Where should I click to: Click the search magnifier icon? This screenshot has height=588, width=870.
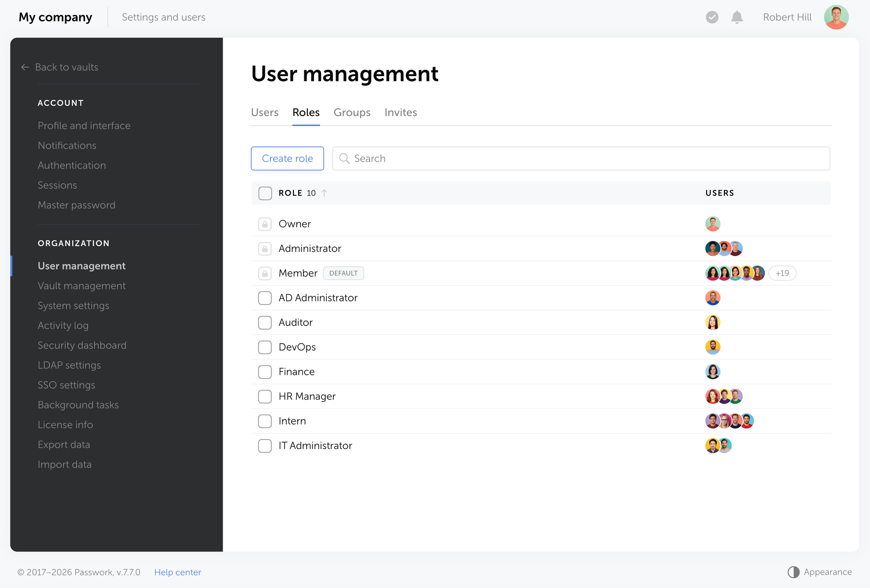(344, 158)
